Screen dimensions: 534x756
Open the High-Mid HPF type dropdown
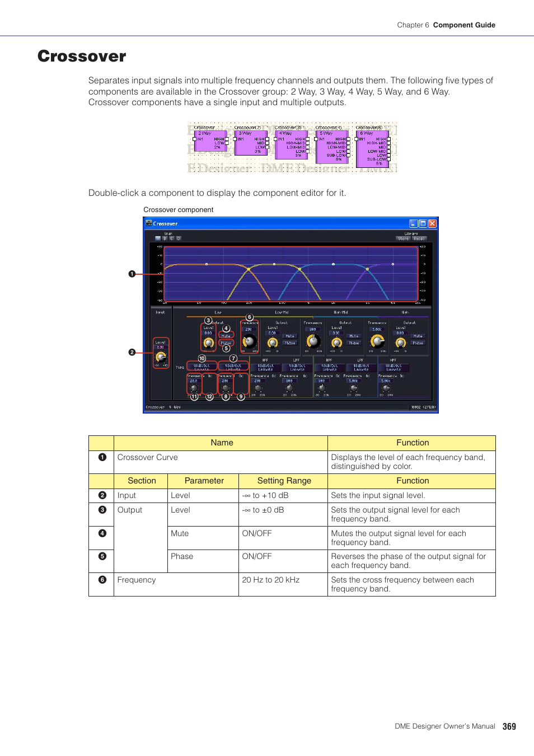pos(329,367)
